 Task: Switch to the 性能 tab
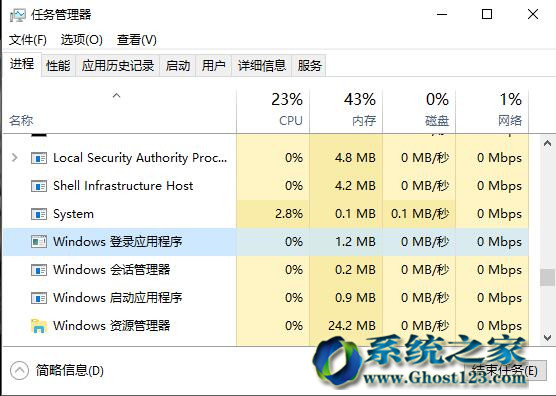click(x=58, y=66)
